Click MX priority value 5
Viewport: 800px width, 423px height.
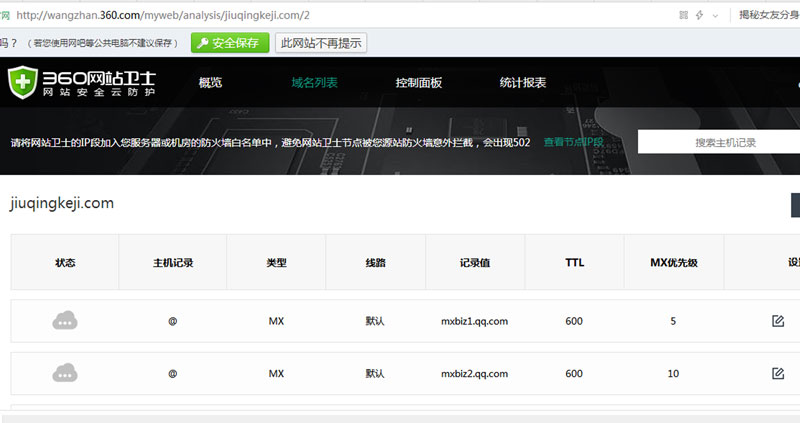pos(673,321)
